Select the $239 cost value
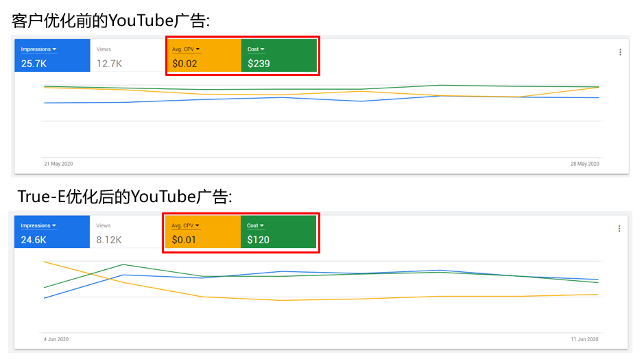Viewport: 644px width, 359px height. tap(259, 64)
